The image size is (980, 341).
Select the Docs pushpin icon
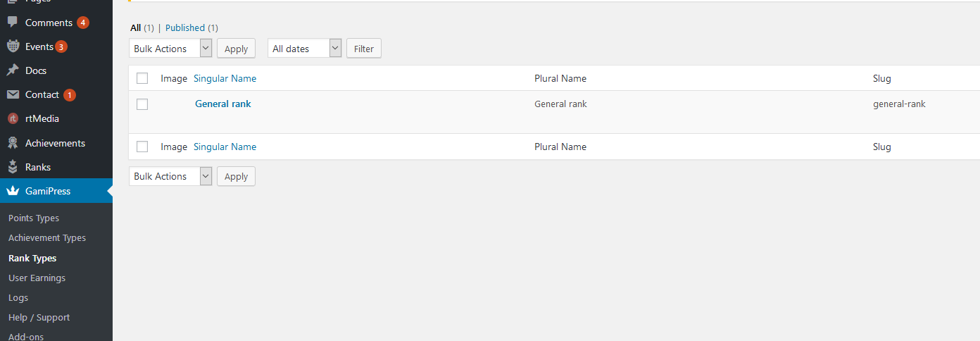(13, 70)
